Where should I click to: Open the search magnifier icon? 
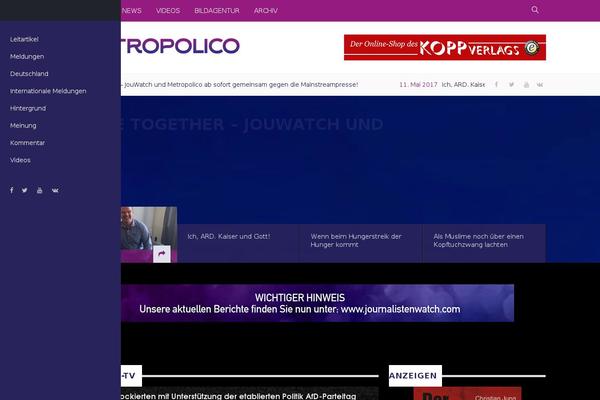point(535,10)
